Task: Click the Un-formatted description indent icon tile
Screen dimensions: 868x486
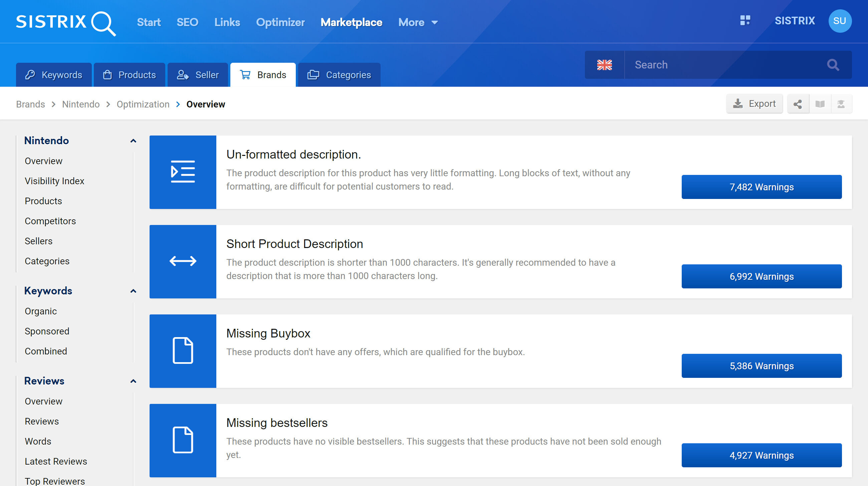Action: 183,172
